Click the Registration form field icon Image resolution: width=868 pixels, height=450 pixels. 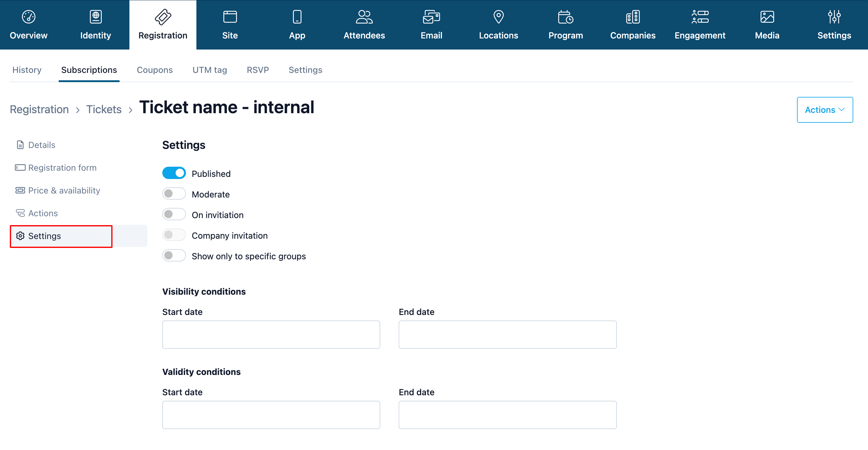(20, 168)
